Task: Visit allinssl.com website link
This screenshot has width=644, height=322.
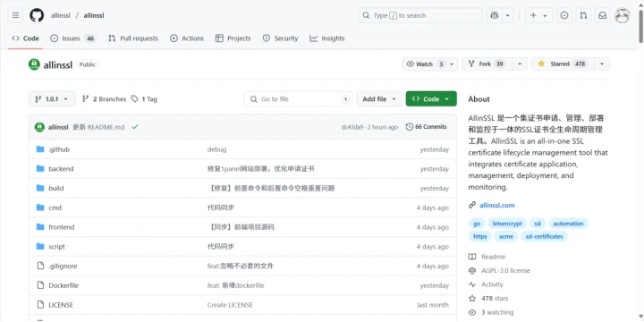Action: tap(497, 206)
